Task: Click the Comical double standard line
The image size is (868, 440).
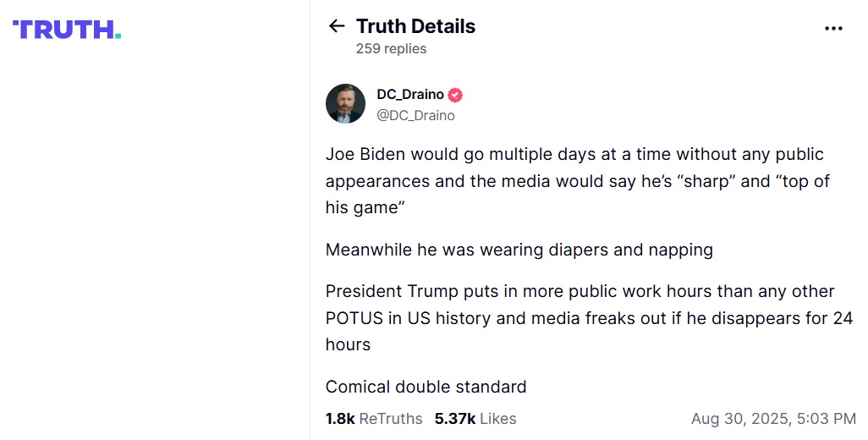Action: tap(426, 387)
